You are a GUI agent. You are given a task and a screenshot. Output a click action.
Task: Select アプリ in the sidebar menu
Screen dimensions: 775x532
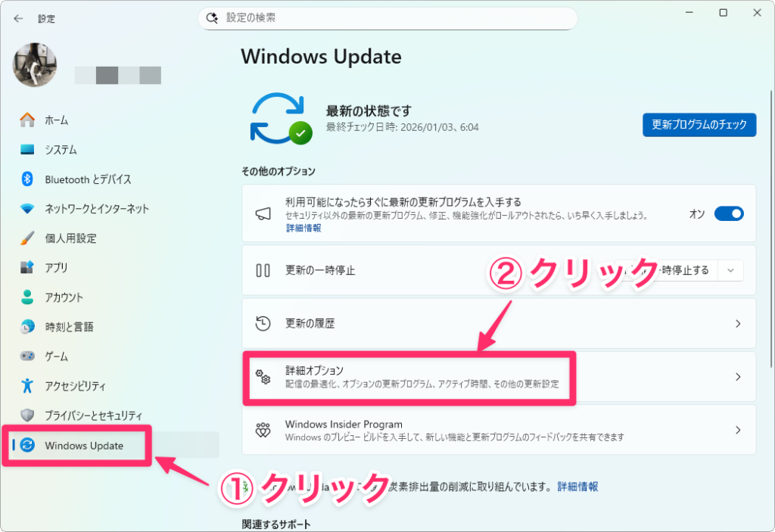[56, 268]
